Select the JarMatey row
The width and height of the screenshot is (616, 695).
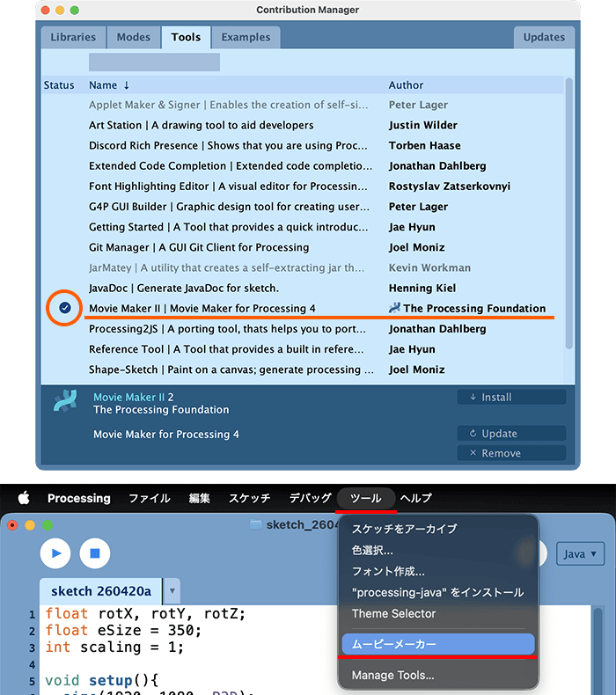tap(302, 268)
